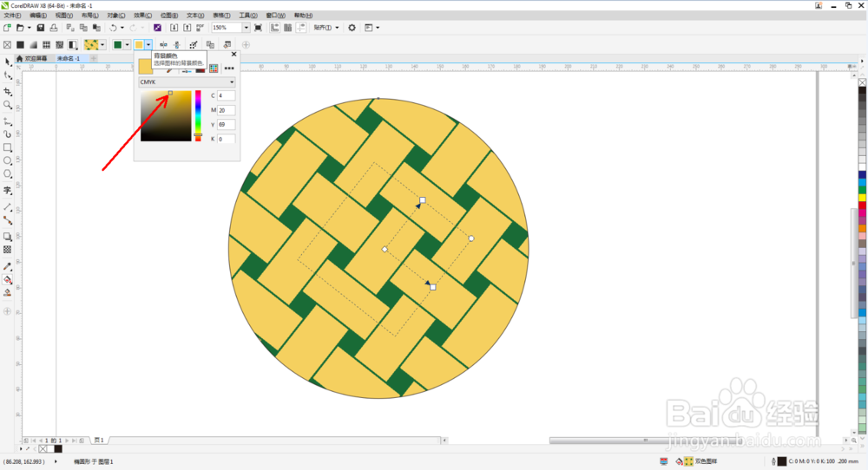This screenshot has width=868, height=470.
Task: Close the background color popup
Action: [233, 54]
